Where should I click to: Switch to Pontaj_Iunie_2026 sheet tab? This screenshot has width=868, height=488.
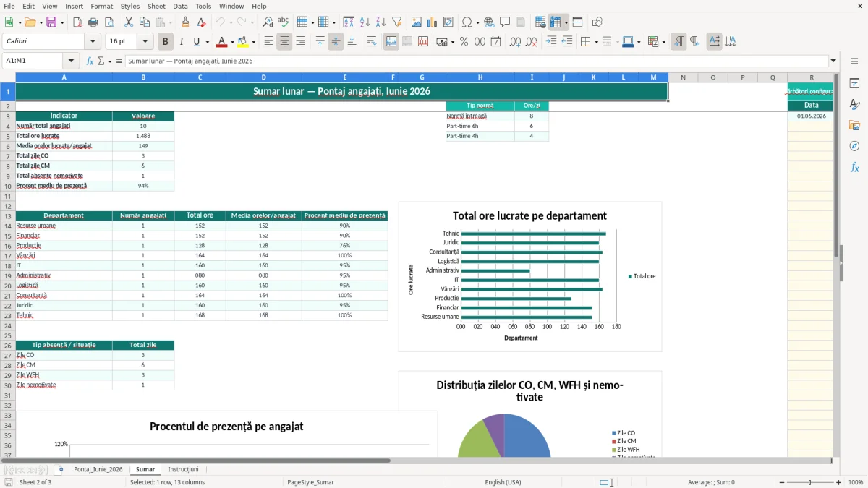[98, 469]
